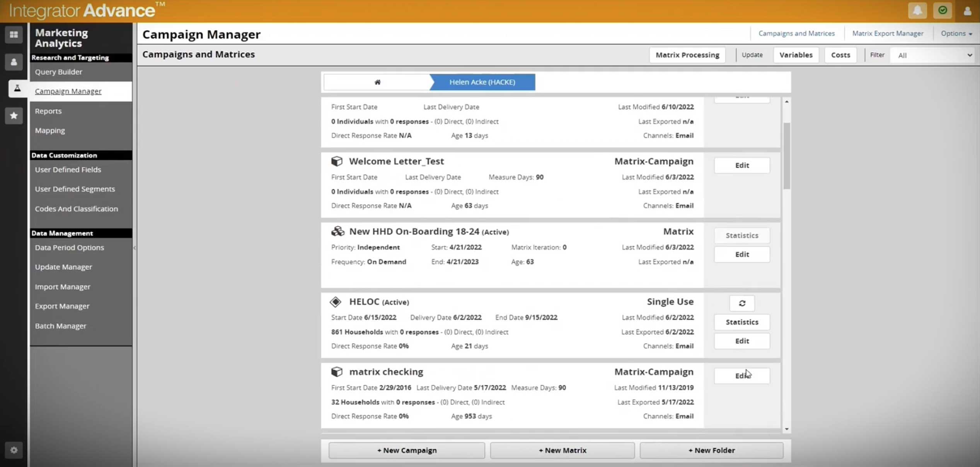This screenshot has height=467, width=980.
Task: Click the star favorites icon in the sidebar
Action: (14, 115)
